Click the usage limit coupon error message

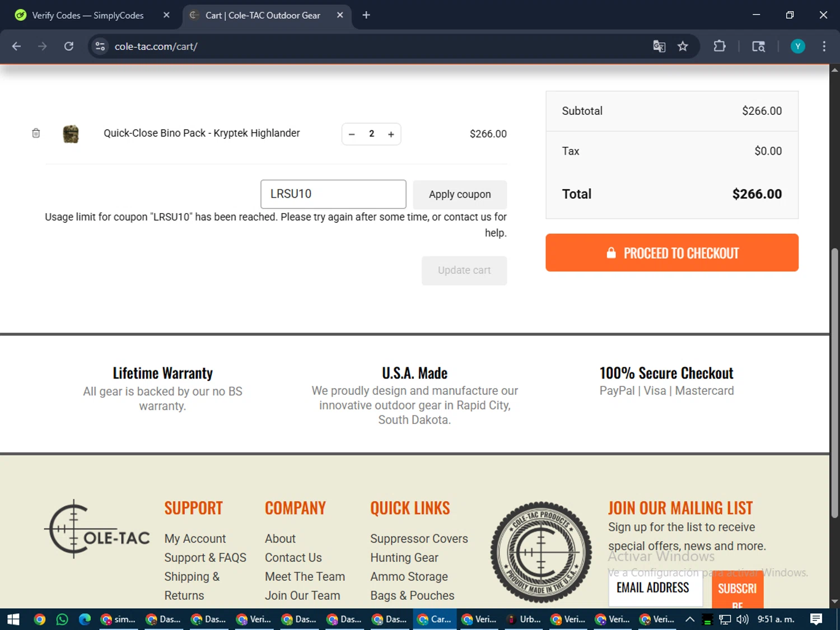276,225
